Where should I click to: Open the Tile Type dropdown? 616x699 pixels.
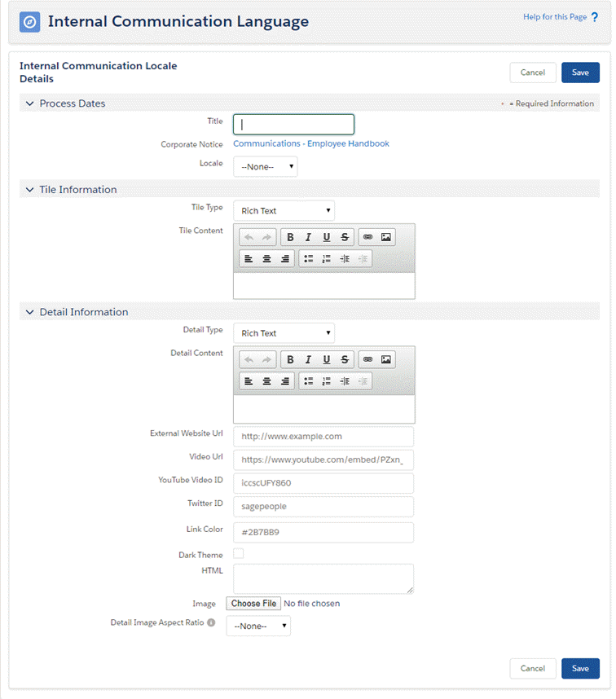(284, 211)
